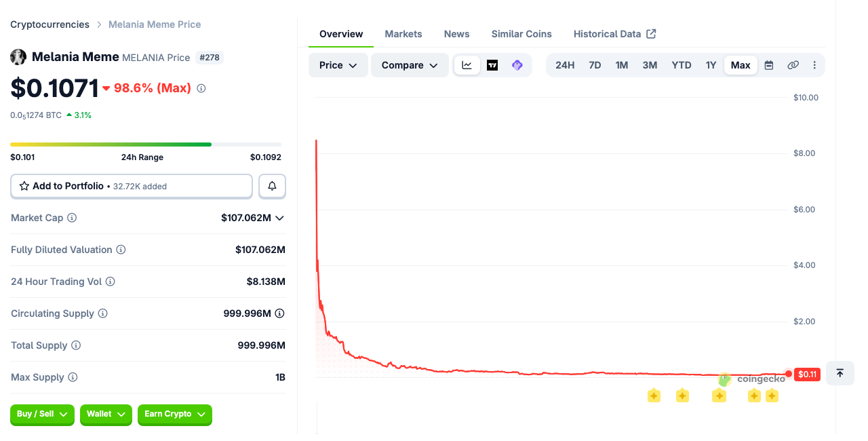868x441 pixels.
Task: Select the Max time range
Action: pos(741,65)
